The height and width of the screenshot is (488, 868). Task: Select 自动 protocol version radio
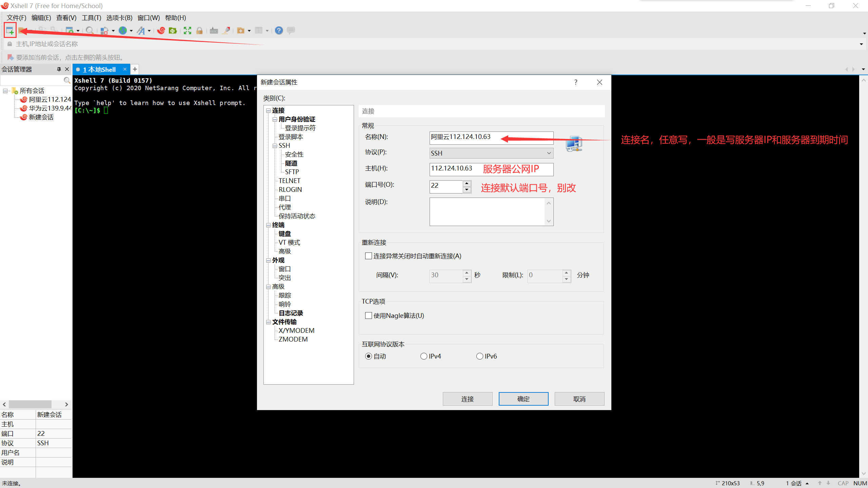click(x=369, y=356)
